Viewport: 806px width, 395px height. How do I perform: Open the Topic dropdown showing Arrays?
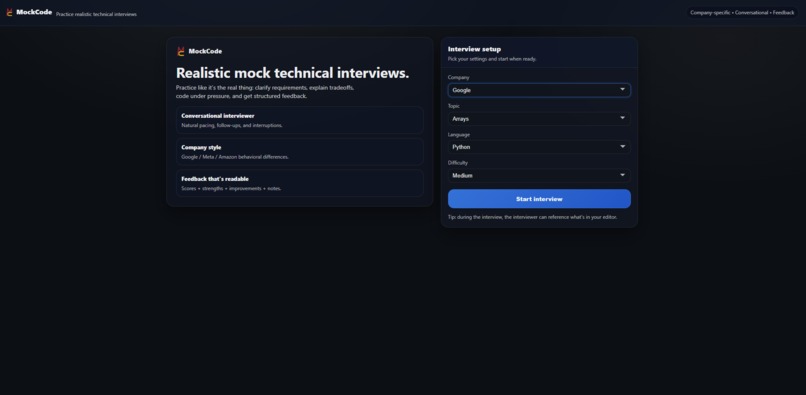(539, 119)
